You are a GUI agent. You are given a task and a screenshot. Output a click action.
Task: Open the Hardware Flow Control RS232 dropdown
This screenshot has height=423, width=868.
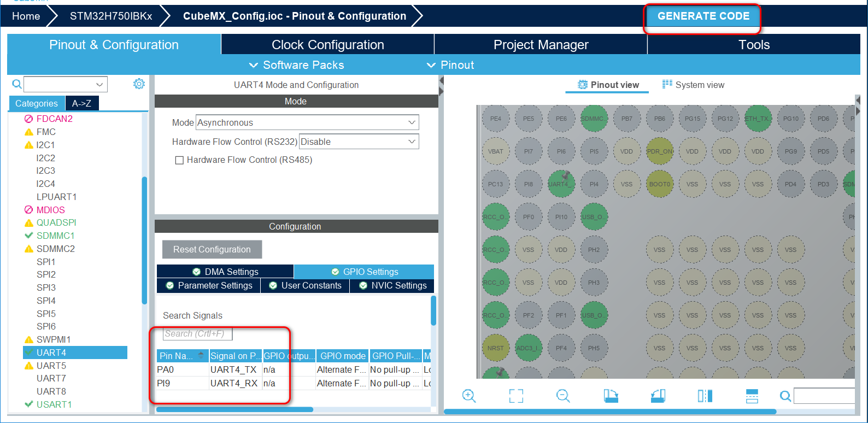pyautogui.click(x=359, y=142)
